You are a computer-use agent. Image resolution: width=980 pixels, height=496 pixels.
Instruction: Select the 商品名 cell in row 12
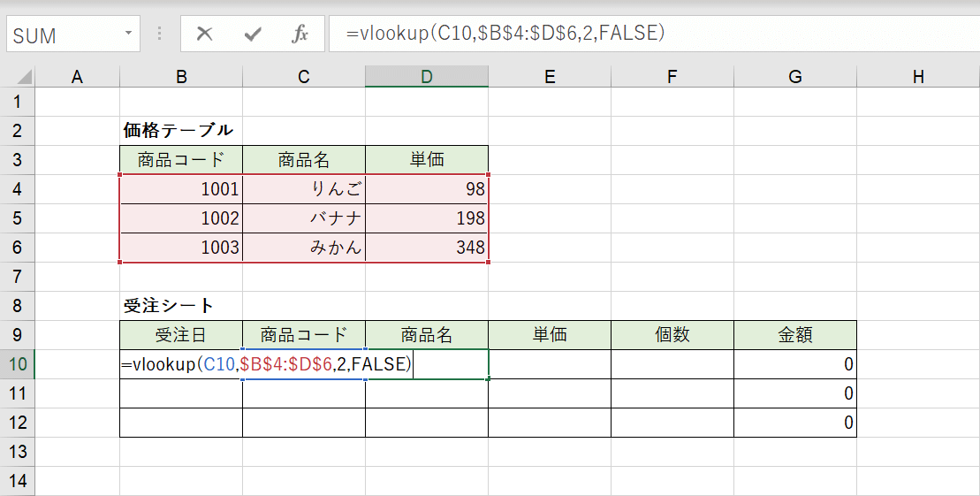tap(426, 423)
